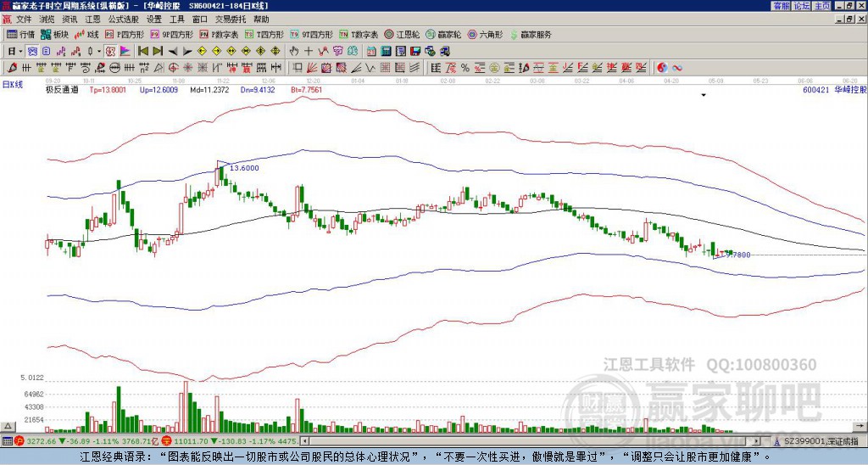Open the candlestick style dropdown arrow
Image resolution: width=868 pixels, height=465 pixels.
(x=99, y=51)
